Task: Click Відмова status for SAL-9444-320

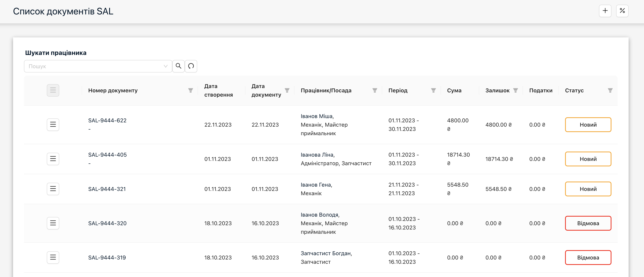Action: click(588, 223)
